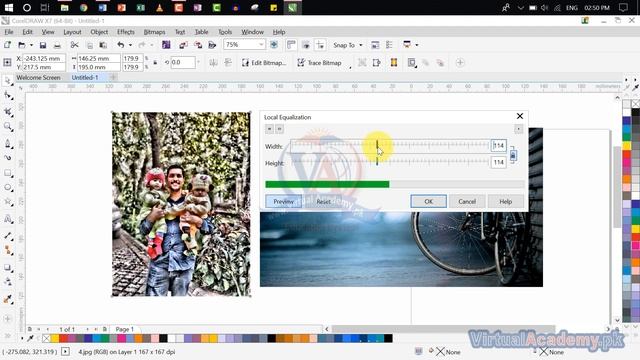Click the Edit Bitmap button
The width and height of the screenshot is (640, 360).
click(264, 62)
